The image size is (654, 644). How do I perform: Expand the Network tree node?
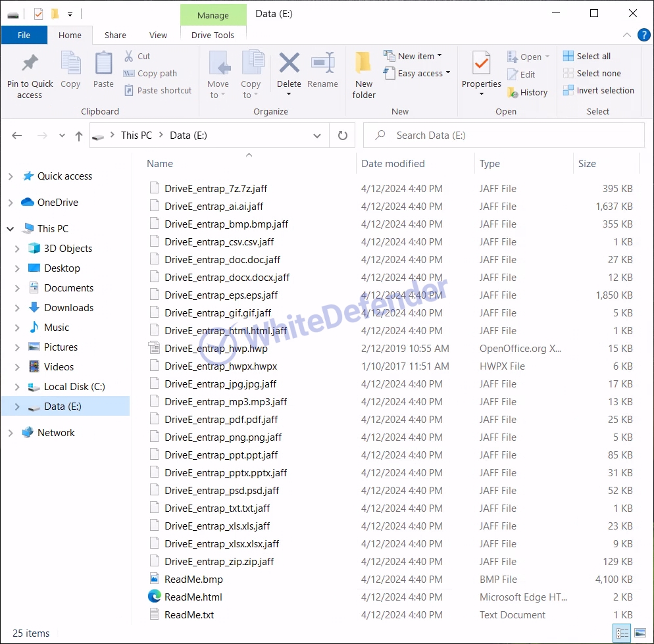[11, 433]
